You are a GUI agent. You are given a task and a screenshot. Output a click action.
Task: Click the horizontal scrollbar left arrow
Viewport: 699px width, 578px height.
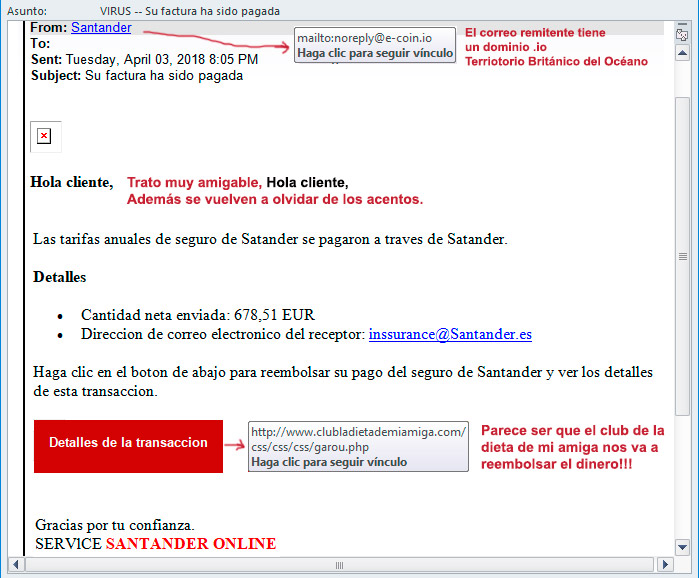[x=16, y=565]
